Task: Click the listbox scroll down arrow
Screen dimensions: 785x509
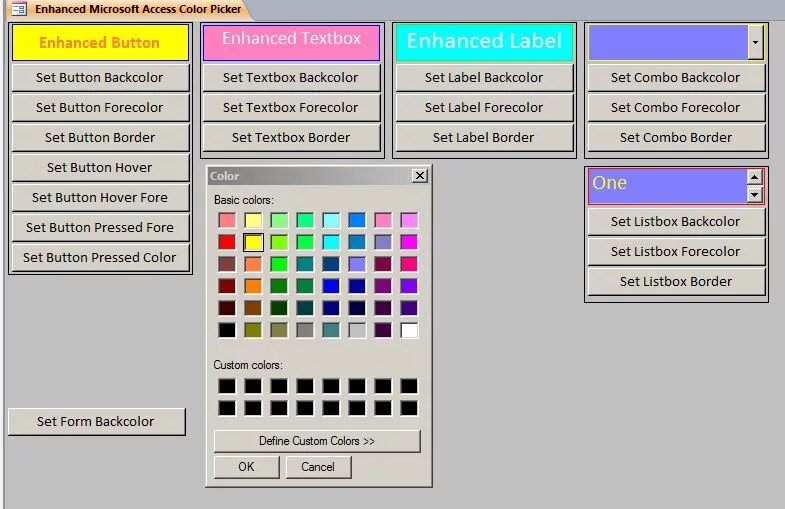Action: coord(754,194)
